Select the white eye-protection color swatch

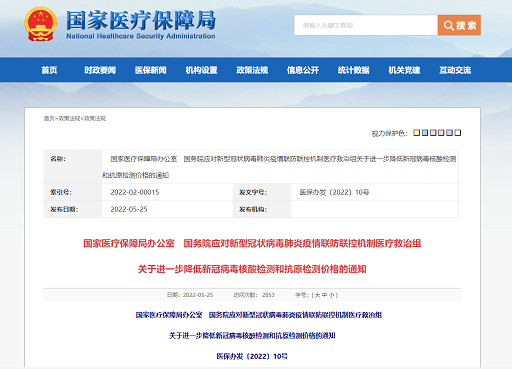tap(458, 133)
